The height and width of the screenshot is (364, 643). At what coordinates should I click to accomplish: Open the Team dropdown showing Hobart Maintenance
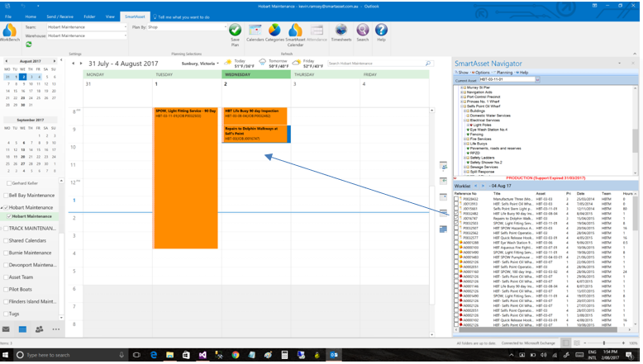pos(87,27)
